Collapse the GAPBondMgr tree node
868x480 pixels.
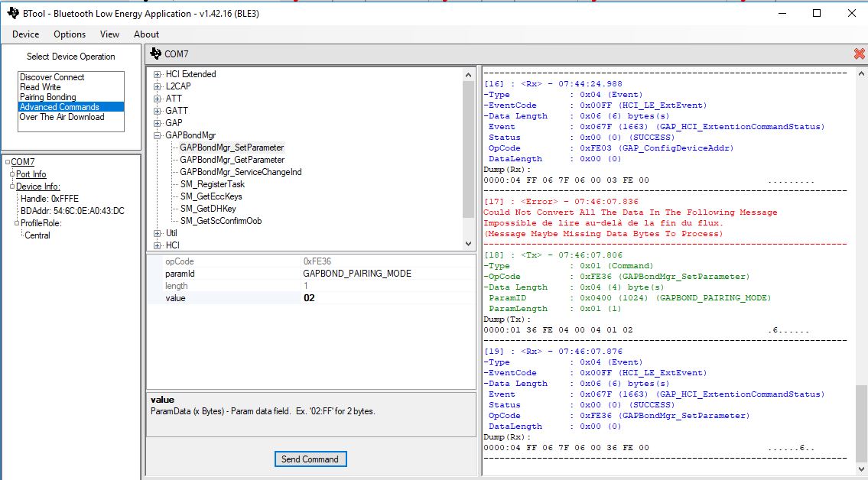pyautogui.click(x=158, y=135)
